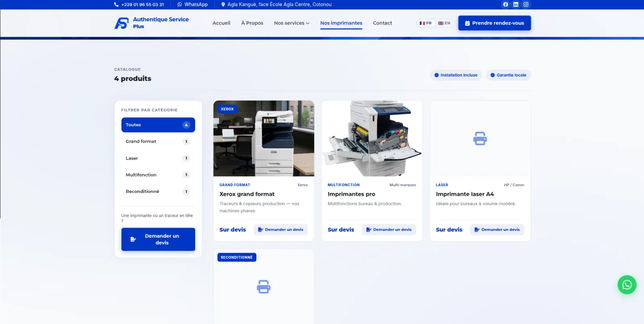
Task: Open the À Propos page
Action: 252,23
